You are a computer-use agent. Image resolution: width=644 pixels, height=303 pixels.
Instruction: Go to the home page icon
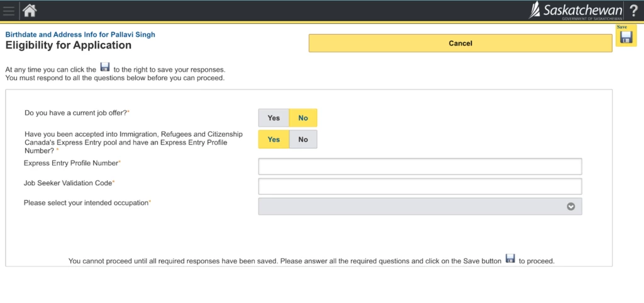(x=30, y=11)
